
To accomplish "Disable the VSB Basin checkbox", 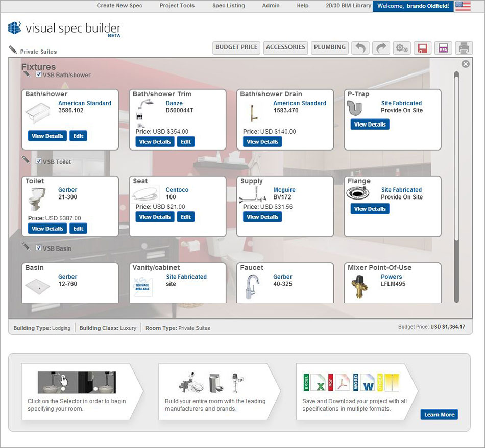I will coord(39,247).
